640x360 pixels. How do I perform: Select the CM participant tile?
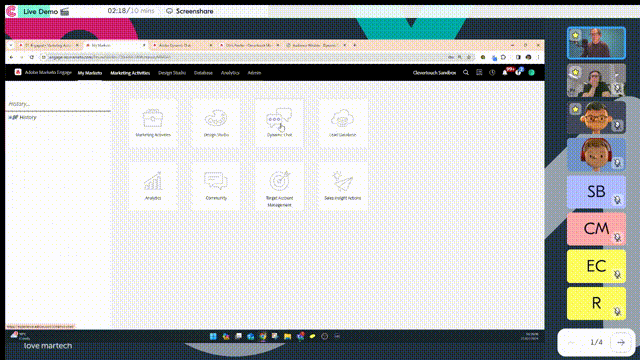[x=596, y=229]
